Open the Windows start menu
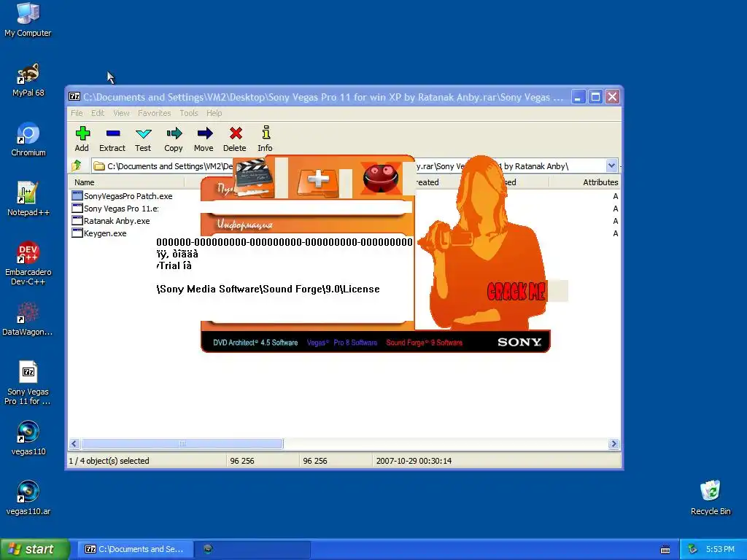The width and height of the screenshot is (747, 560). [35, 549]
